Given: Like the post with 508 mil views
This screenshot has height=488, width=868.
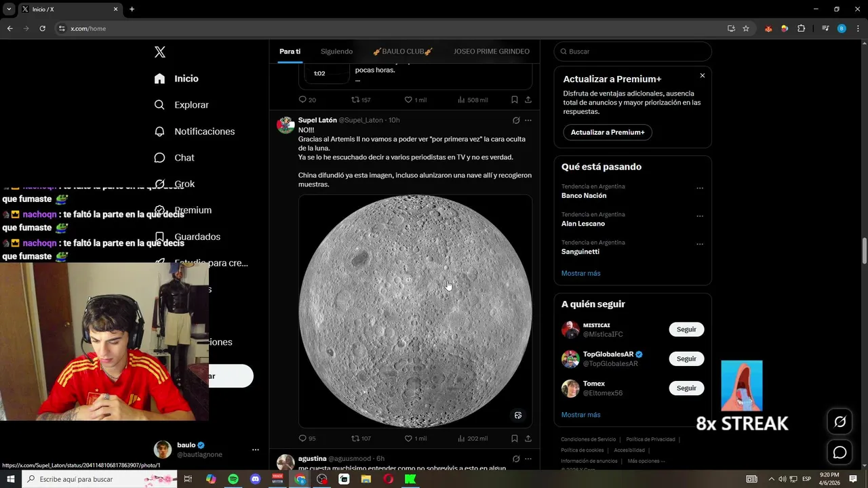Looking at the screenshot, I should pos(415,100).
